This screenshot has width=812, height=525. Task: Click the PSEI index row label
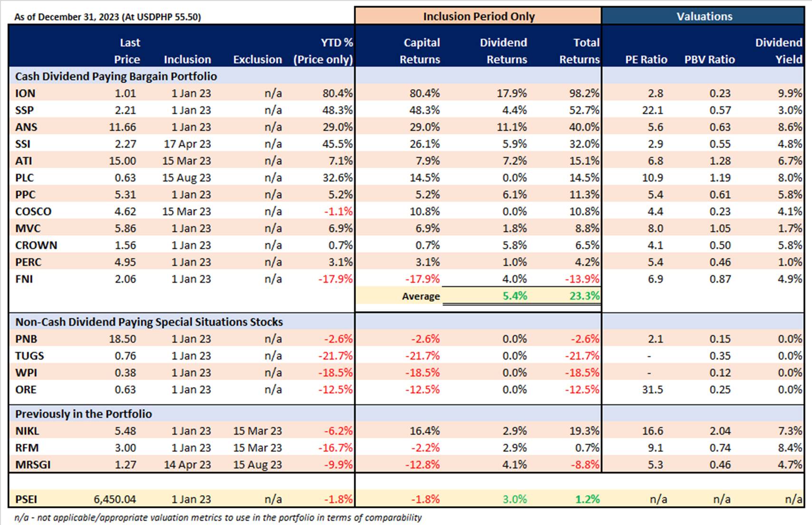(26, 499)
